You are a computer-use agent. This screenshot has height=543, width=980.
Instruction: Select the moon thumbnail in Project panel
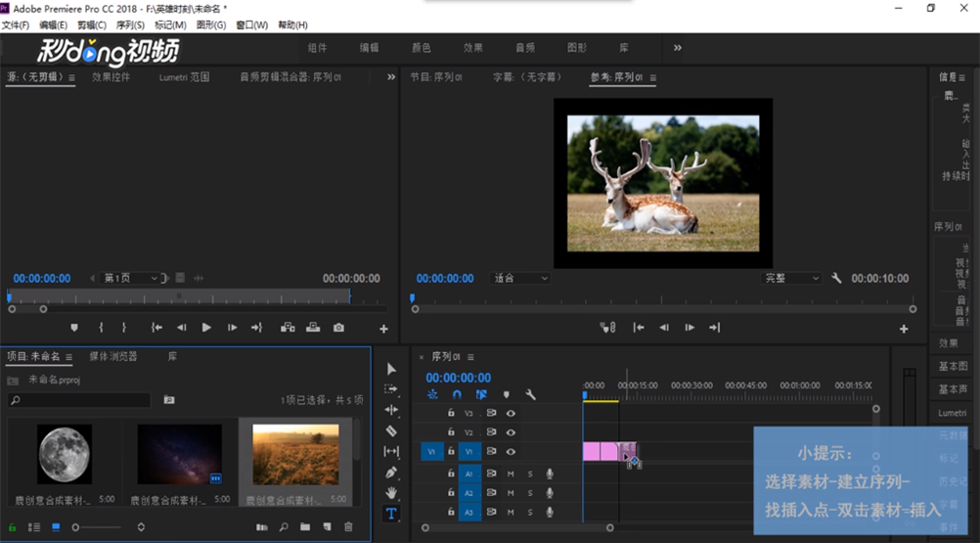pyautogui.click(x=65, y=454)
